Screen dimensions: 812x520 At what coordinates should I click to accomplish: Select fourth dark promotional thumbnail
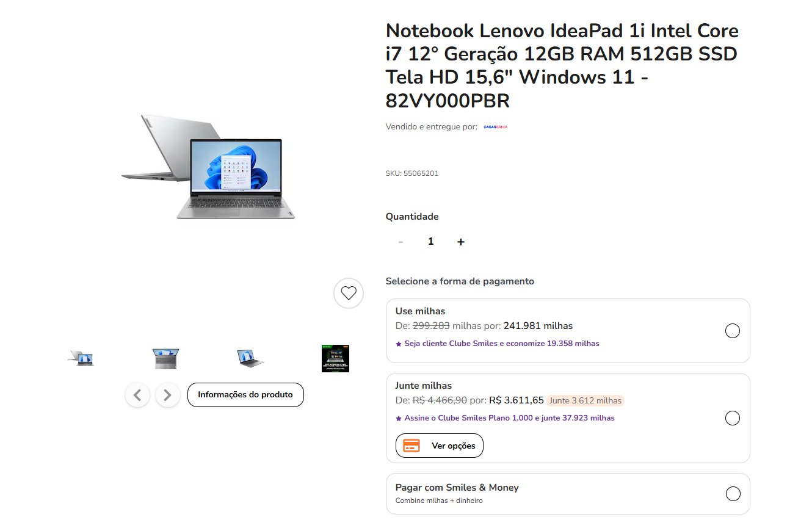[x=335, y=358]
